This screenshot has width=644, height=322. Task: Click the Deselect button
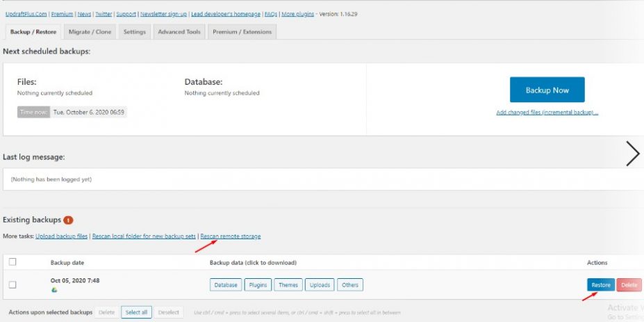[x=169, y=312]
